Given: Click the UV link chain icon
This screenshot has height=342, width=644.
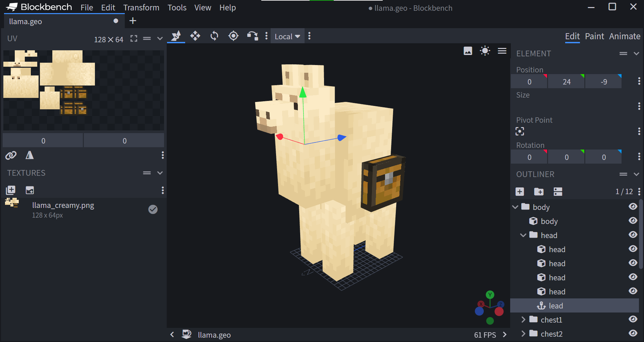Looking at the screenshot, I should coord(11,155).
